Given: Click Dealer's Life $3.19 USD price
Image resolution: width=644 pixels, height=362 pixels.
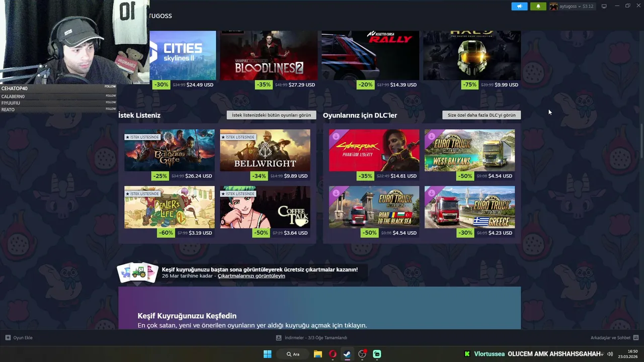Looking at the screenshot, I should point(200,233).
